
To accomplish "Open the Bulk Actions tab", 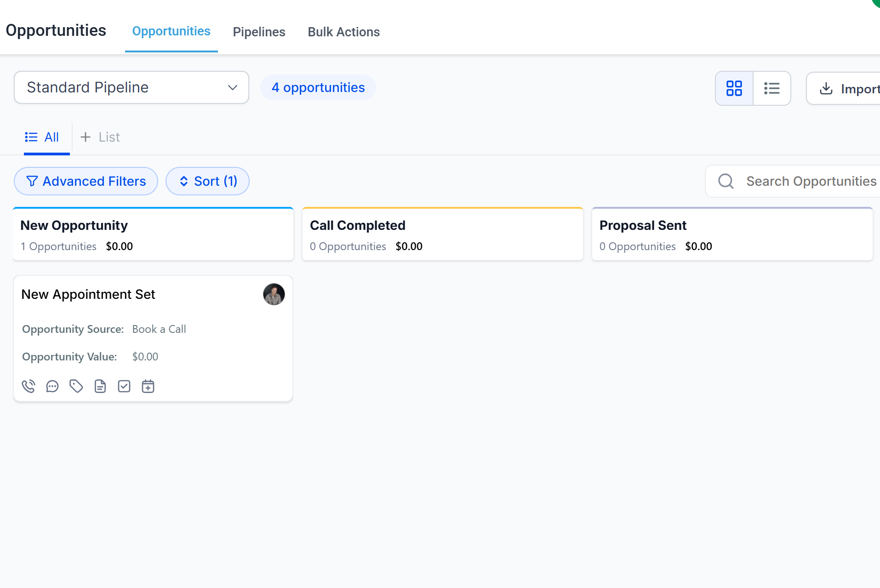I will coord(343,32).
